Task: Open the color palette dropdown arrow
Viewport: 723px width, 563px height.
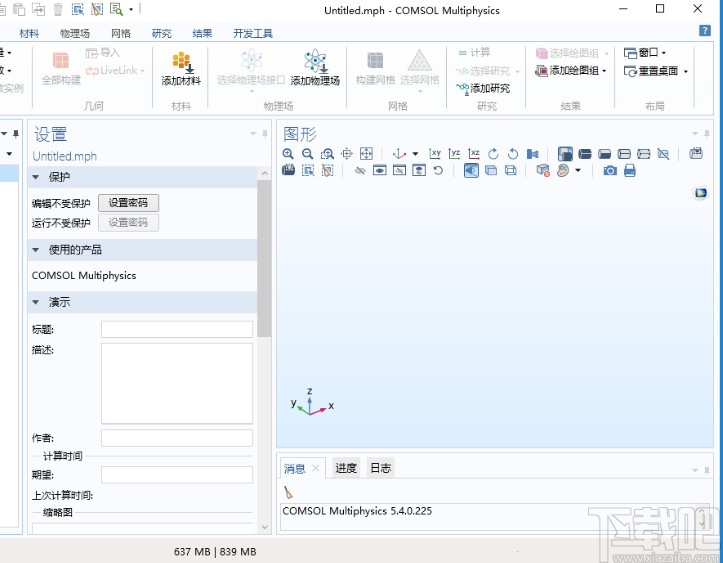Action: pos(578,171)
